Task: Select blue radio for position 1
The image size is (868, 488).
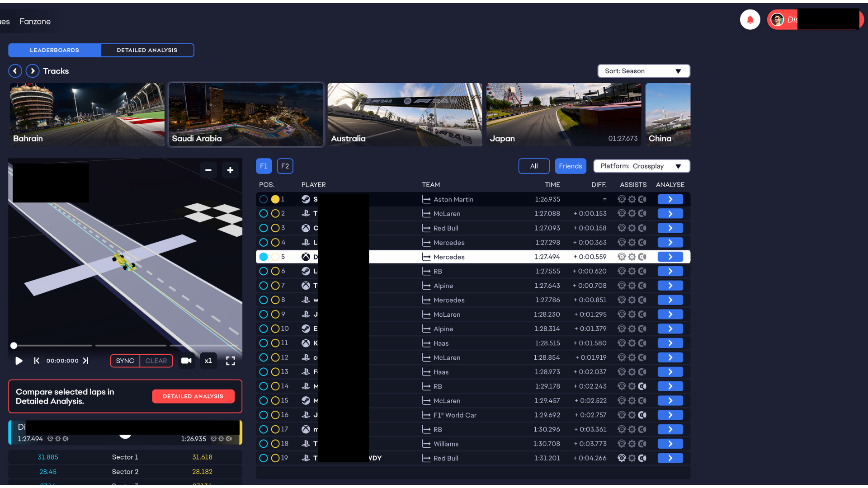Action: point(264,199)
